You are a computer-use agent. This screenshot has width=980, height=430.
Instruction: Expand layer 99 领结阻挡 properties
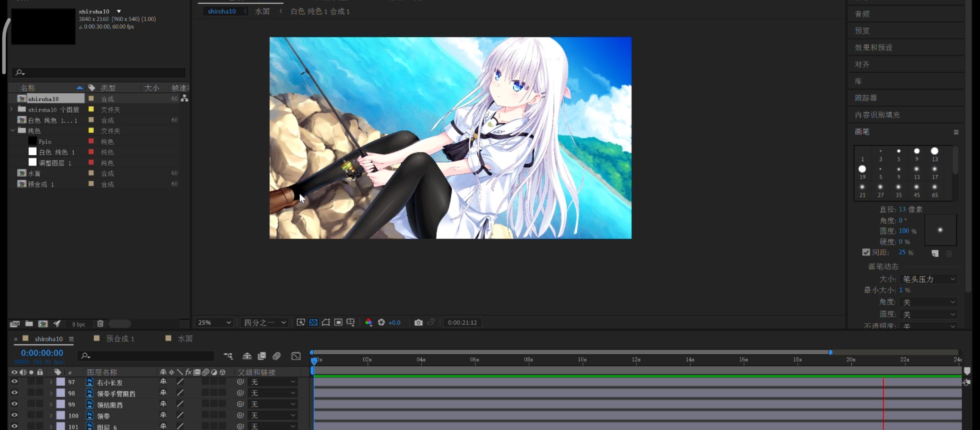click(51, 405)
